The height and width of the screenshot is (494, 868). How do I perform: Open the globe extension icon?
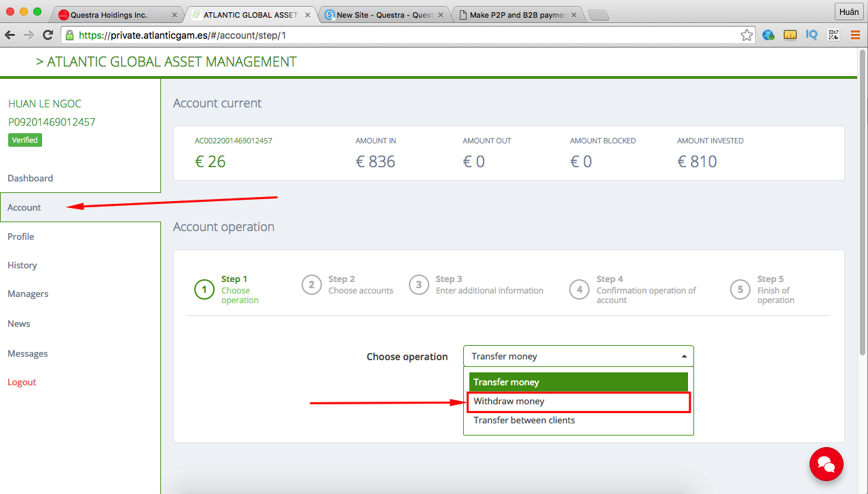[x=768, y=35]
